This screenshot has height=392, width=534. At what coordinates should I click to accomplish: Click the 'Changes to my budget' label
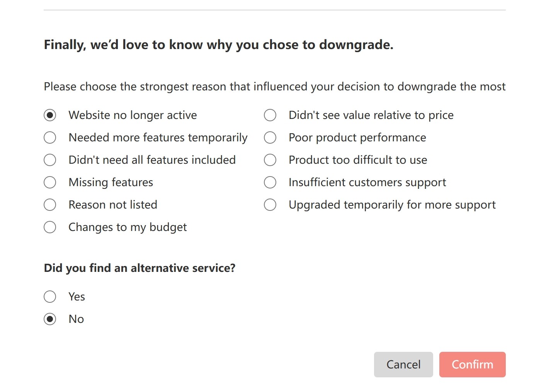[x=128, y=227]
